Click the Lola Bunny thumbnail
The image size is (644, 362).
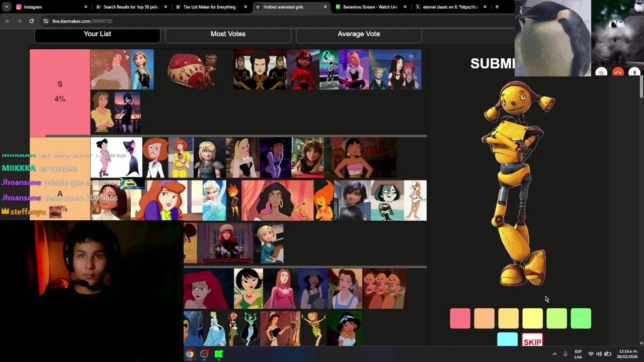(x=415, y=201)
